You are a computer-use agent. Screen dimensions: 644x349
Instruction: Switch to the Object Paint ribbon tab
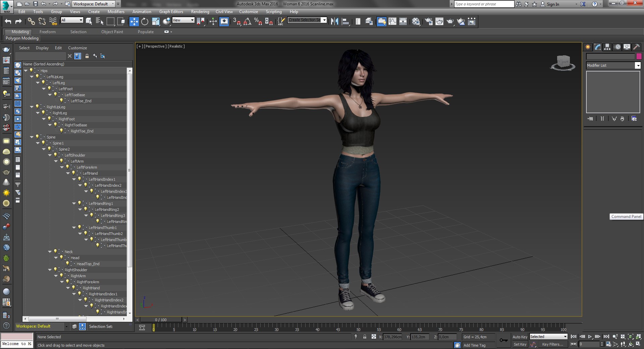(112, 32)
